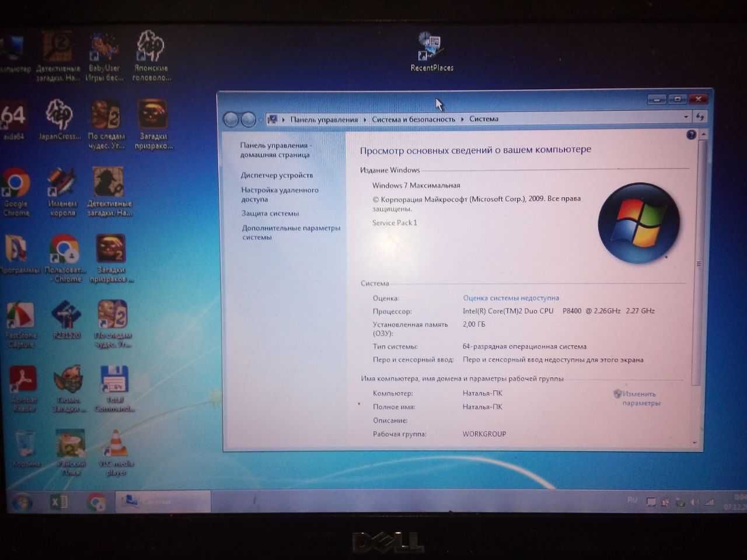
Task: Launch the FastStone Capture desktop shortcut
Action: pos(20,325)
